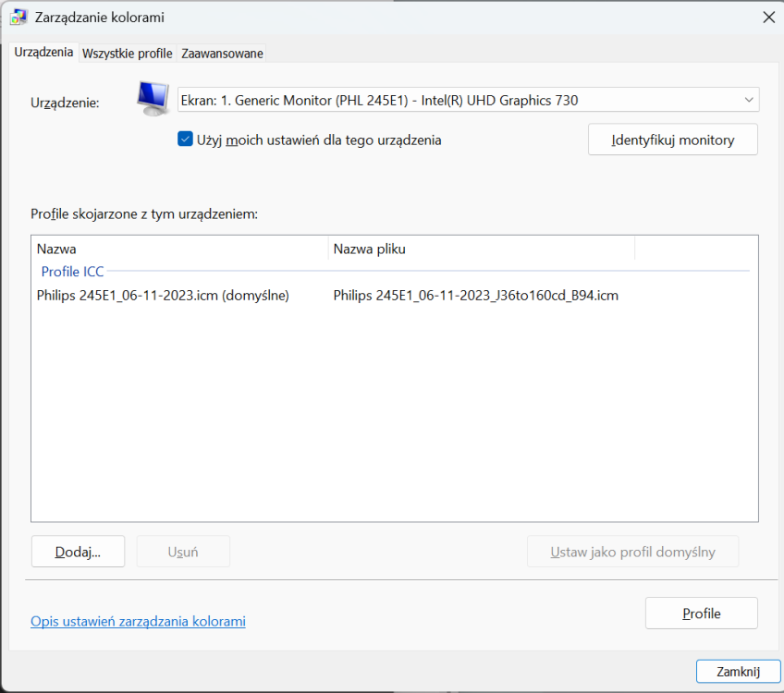Toggle 'Użyj moich ustawień dla tego urządzenia' checkbox
The width and height of the screenshot is (784, 693).
[185, 139]
